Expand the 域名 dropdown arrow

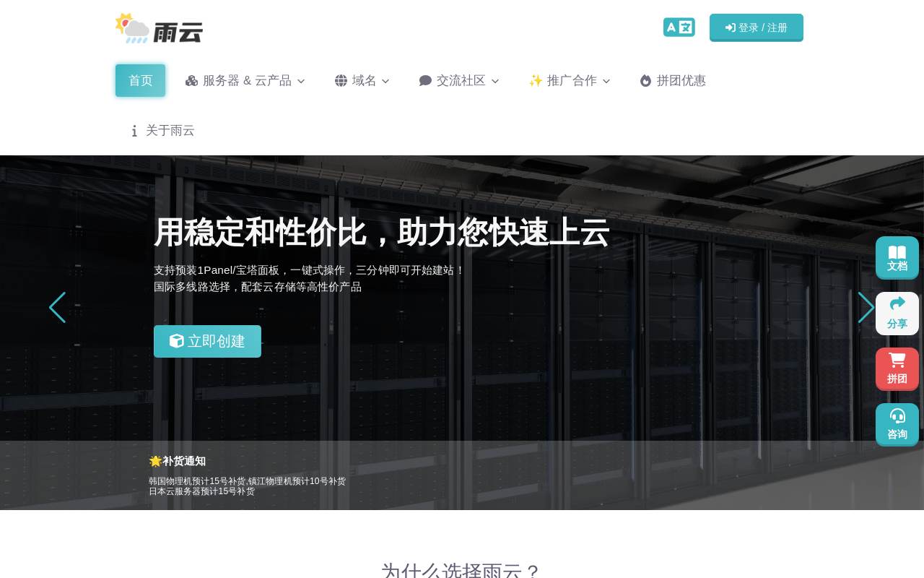point(385,81)
